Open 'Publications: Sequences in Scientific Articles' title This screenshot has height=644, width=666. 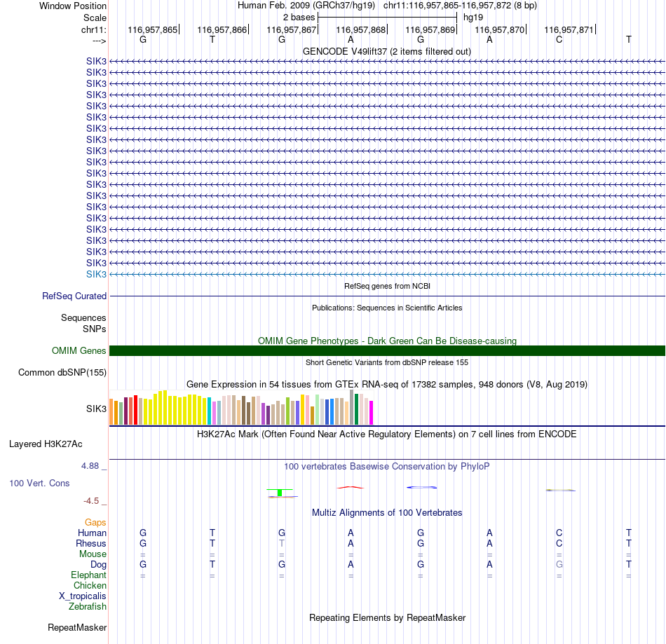387,308
